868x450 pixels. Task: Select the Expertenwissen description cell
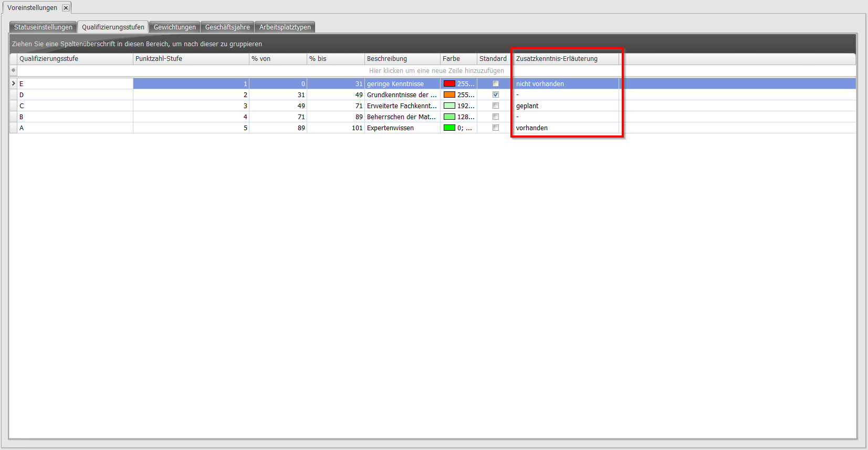(x=402, y=128)
